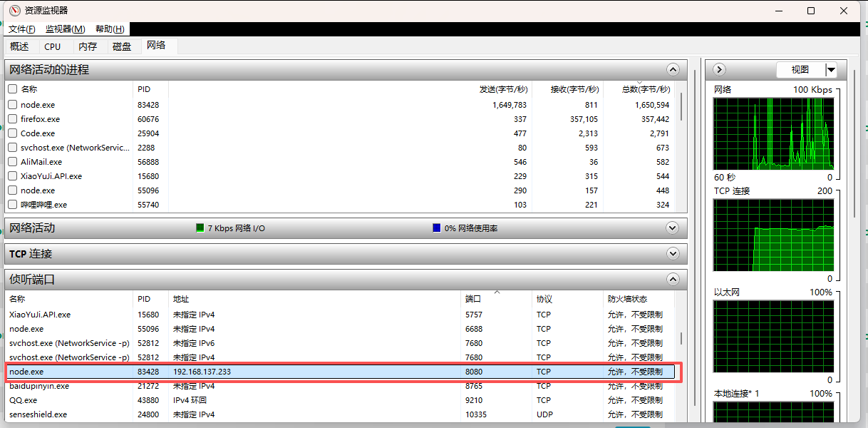Click the Resource Monitor title bar icon
Image resolution: width=868 pixels, height=428 pixels.
[14, 11]
